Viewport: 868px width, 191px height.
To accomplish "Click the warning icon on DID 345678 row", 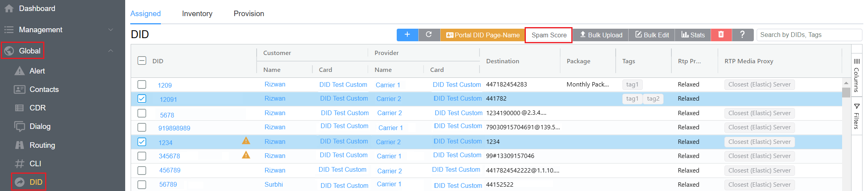I will pyautogui.click(x=246, y=155).
